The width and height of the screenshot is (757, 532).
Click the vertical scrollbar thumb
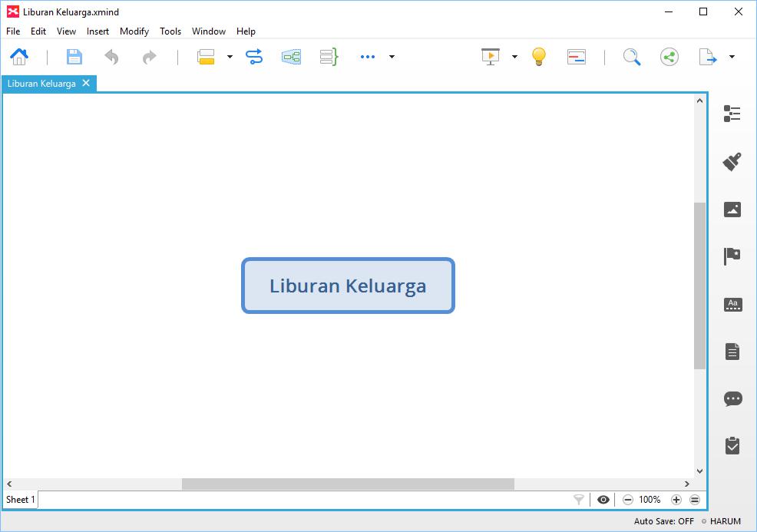[699, 286]
